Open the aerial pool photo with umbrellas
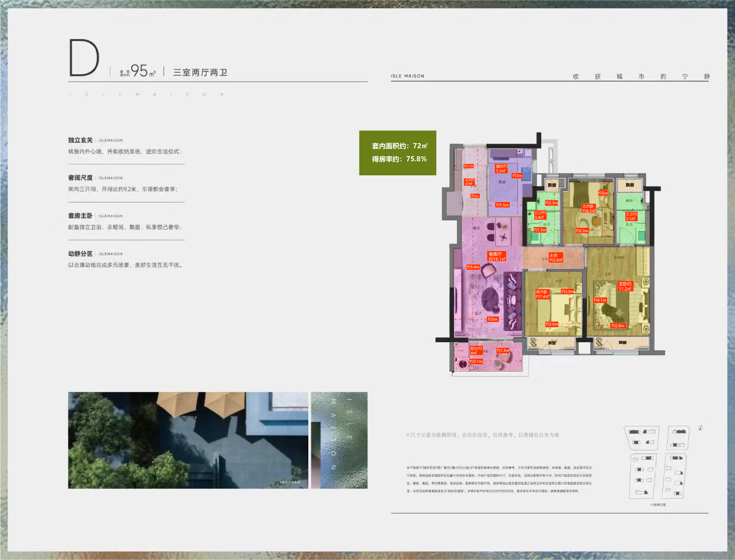 [188, 440]
